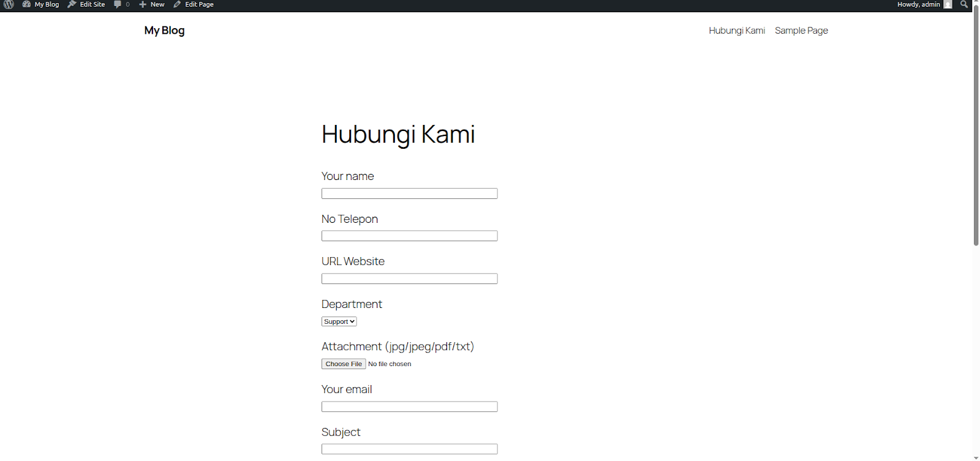Screen dimensions: 980x461
Task: Select the URL Website input box
Action: tap(409, 279)
